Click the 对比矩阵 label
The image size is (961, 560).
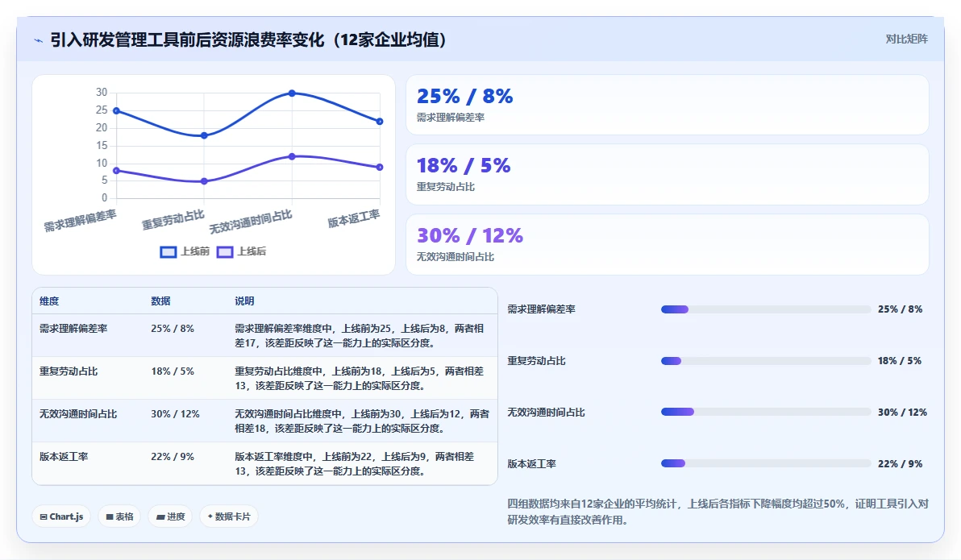pos(906,39)
